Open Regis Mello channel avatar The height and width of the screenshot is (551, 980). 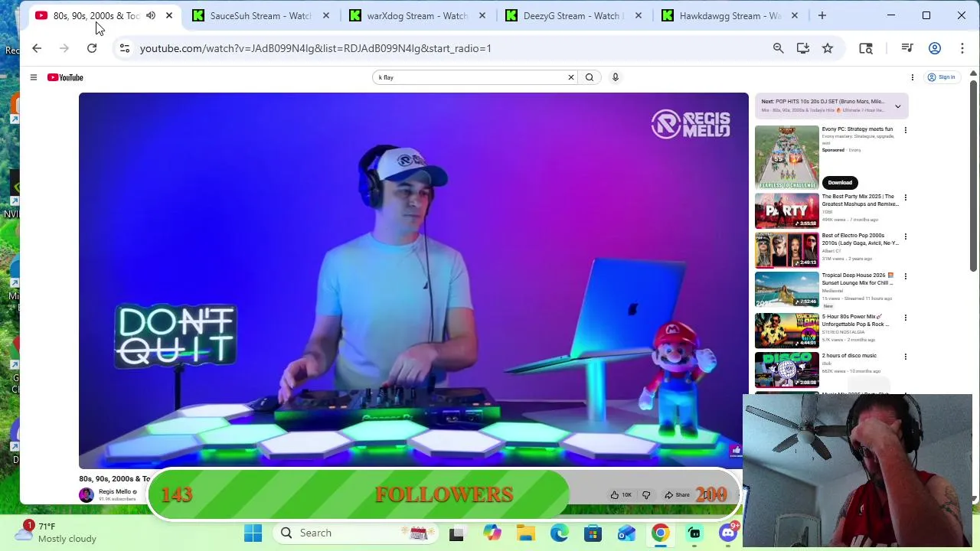[x=87, y=494]
